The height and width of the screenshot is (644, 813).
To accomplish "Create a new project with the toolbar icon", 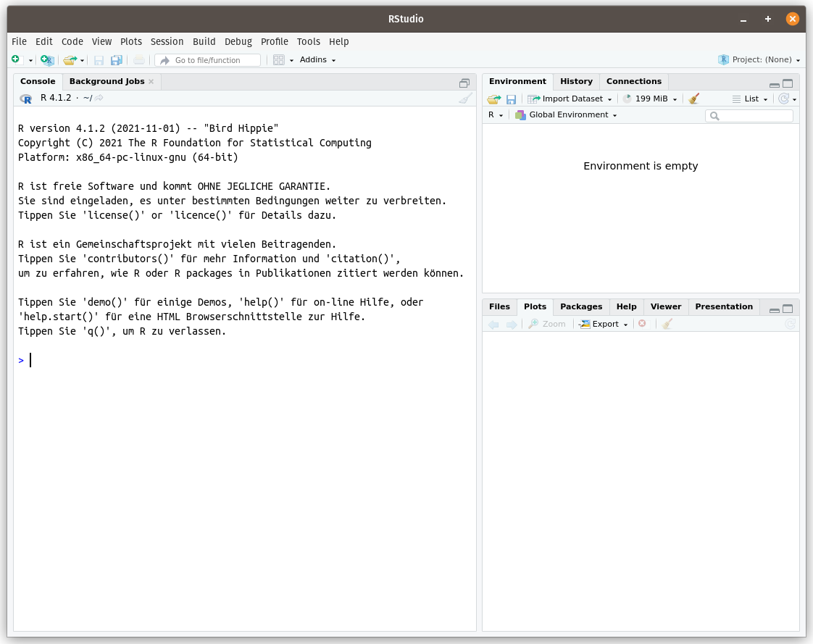I will click(x=46, y=60).
